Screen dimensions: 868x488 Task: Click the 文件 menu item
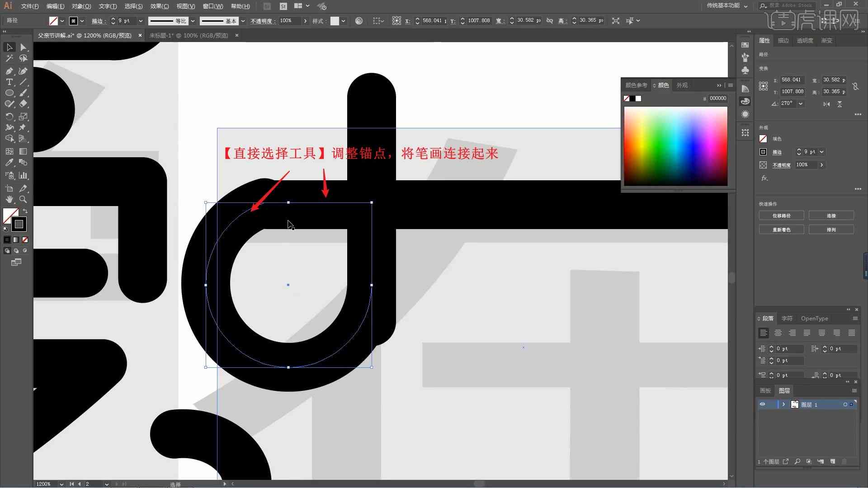point(27,6)
